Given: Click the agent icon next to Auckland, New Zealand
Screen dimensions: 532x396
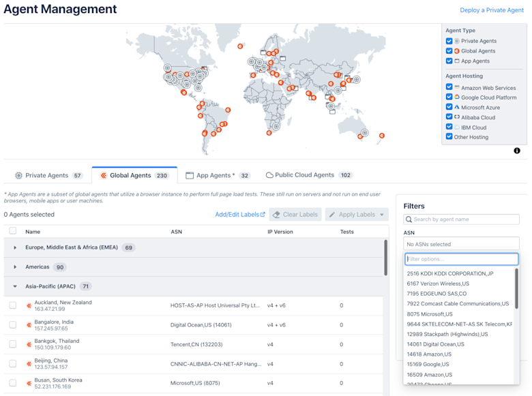Looking at the screenshot, I should [x=29, y=305].
